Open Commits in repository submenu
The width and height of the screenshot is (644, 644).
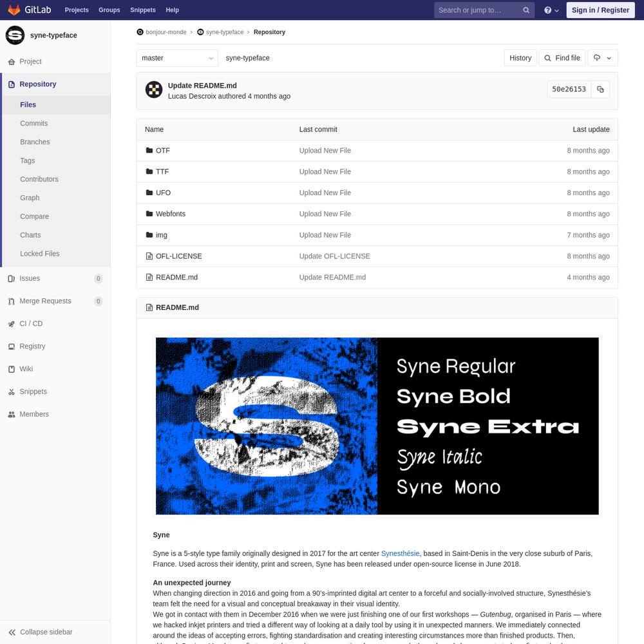tap(34, 123)
